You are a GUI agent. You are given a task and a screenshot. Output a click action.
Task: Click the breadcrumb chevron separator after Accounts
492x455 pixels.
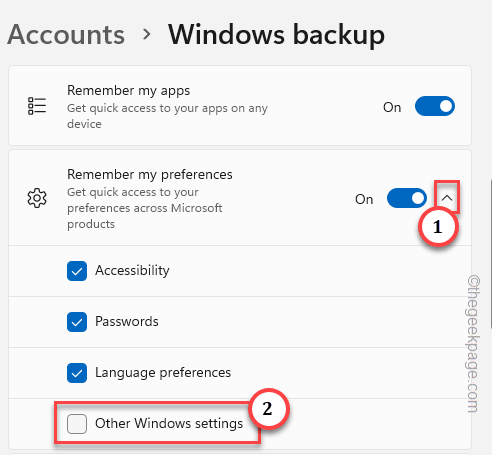[x=146, y=34]
